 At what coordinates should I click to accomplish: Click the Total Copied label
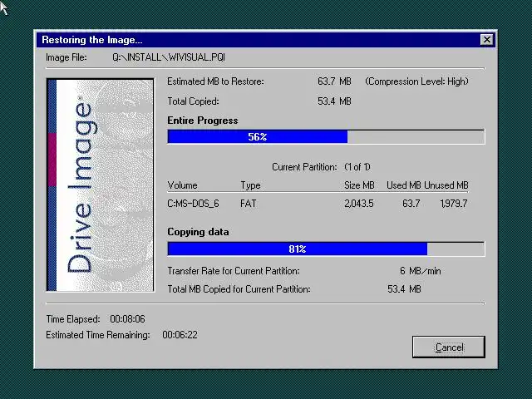[193, 101]
